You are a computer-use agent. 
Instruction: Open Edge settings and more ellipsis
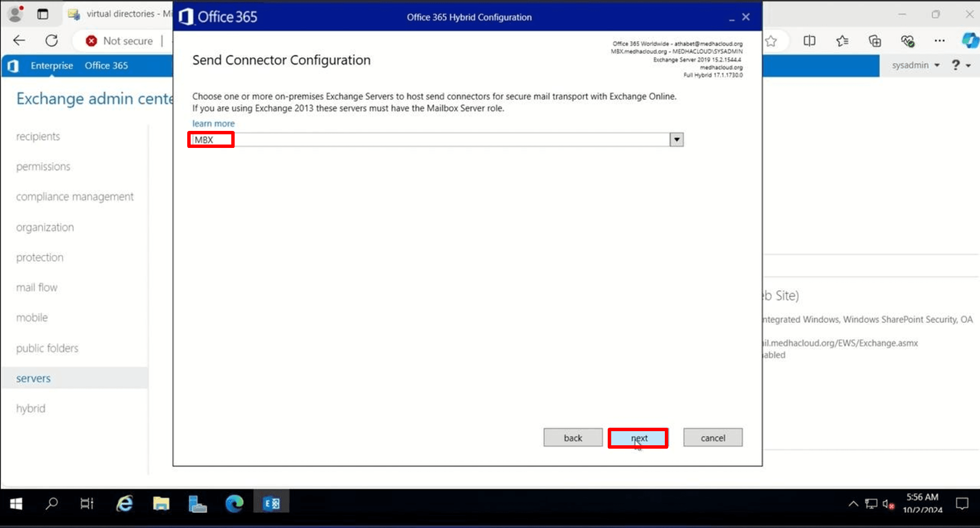click(x=939, y=41)
